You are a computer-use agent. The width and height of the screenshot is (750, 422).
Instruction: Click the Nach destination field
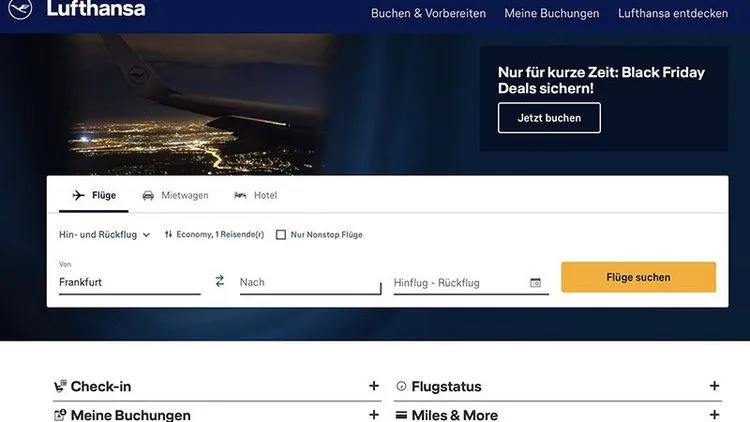coord(310,282)
